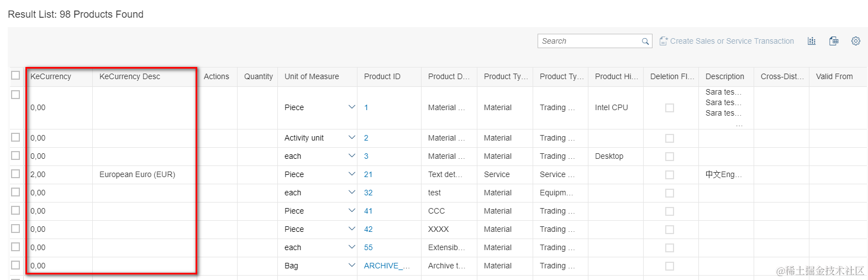This screenshot has height=280, width=868.
Task: Click the Product ID column header
Action: tap(382, 76)
